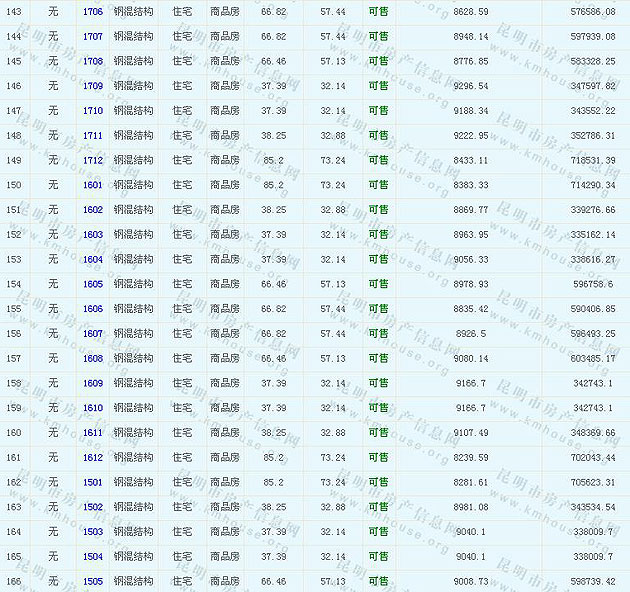
Task: Open room number 1706 link
Action: [x=92, y=12]
